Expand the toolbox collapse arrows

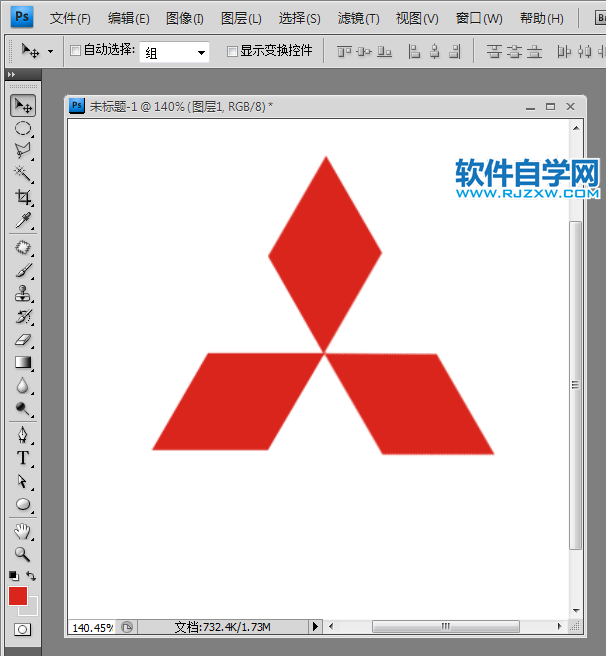[x=11, y=74]
